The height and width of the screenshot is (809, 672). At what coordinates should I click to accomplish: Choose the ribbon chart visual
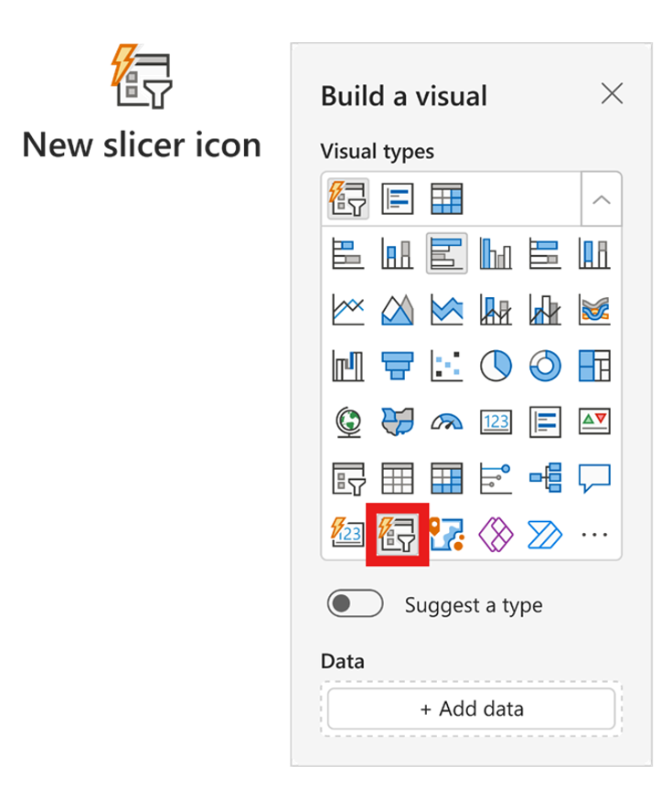[594, 310]
